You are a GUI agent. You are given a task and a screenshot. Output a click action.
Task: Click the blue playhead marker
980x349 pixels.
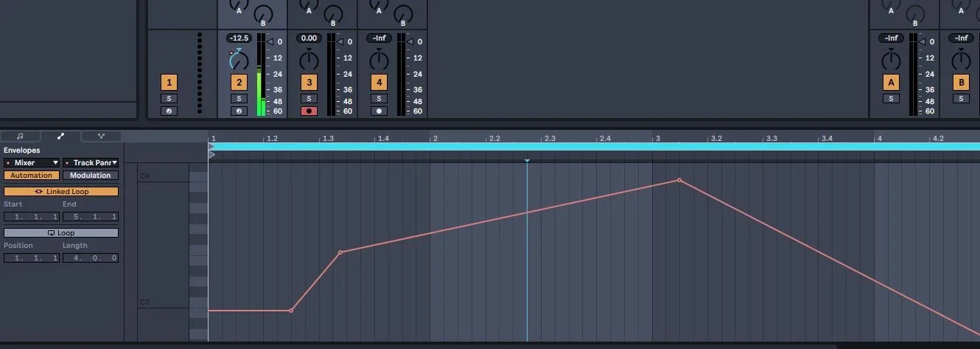(x=527, y=160)
